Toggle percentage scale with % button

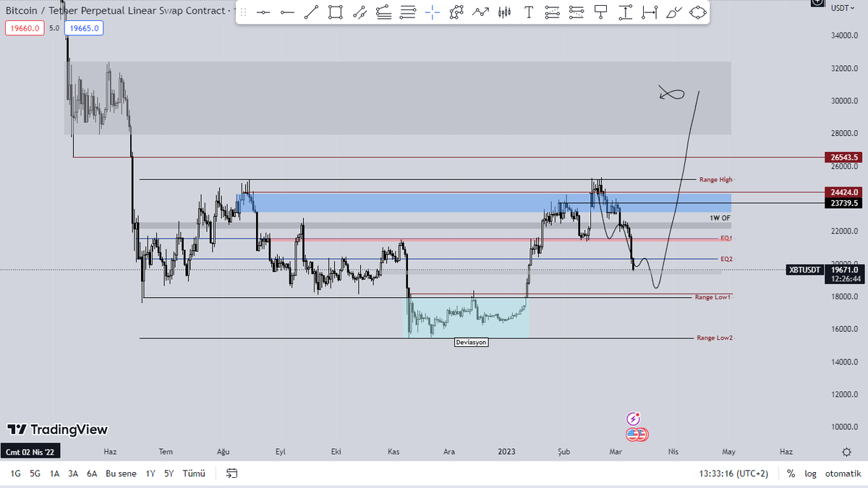click(x=791, y=474)
